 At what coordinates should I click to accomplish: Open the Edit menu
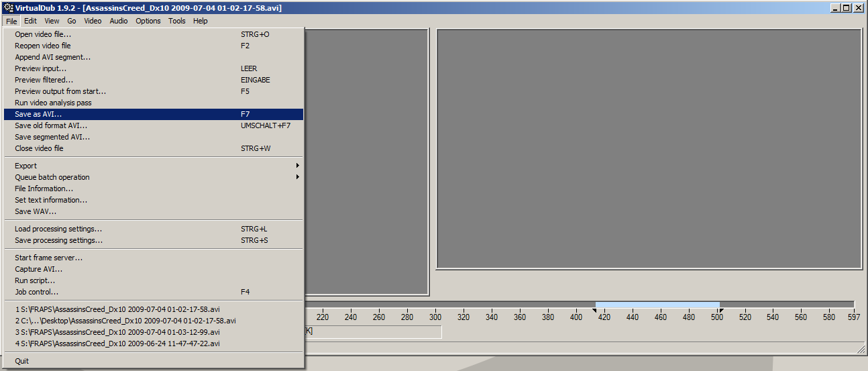pos(30,21)
